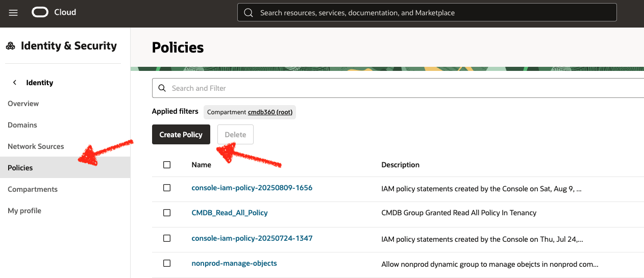This screenshot has width=644, height=278.
Task: Check the console-iam-policy-20250724-1347 row checkbox
Action: coord(167,238)
